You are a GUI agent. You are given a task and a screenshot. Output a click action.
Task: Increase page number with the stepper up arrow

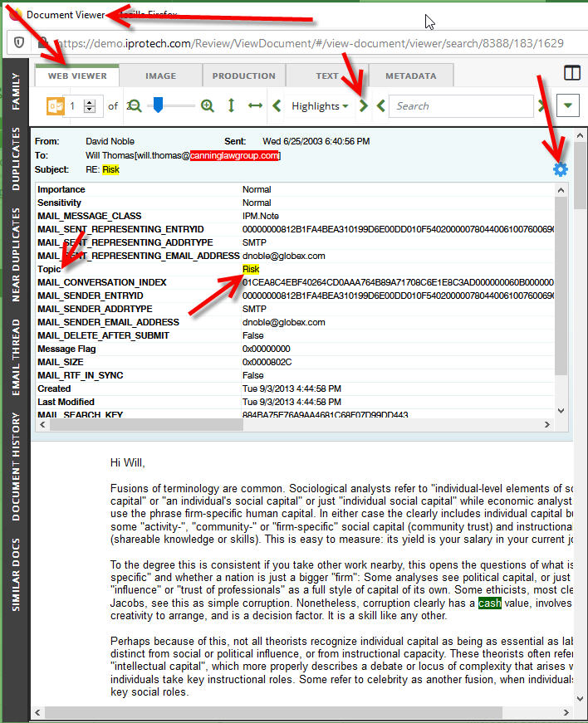point(90,102)
